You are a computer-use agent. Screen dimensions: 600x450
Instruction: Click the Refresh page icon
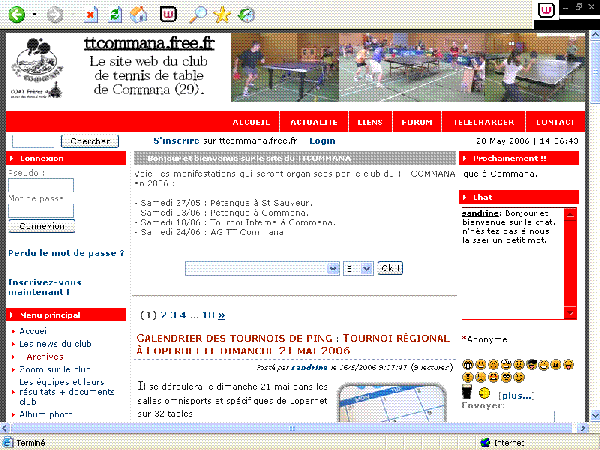(x=115, y=15)
